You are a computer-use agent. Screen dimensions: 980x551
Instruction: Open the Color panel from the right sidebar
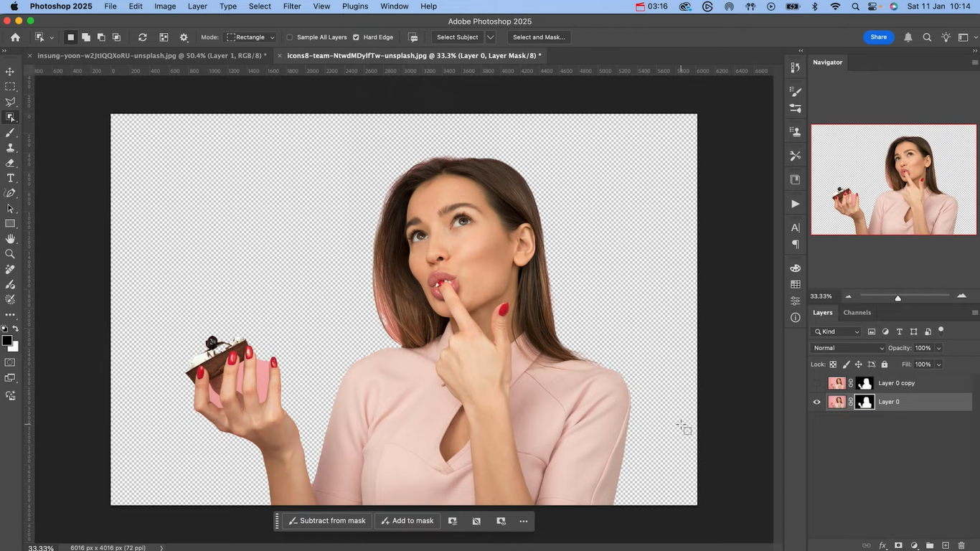795,267
